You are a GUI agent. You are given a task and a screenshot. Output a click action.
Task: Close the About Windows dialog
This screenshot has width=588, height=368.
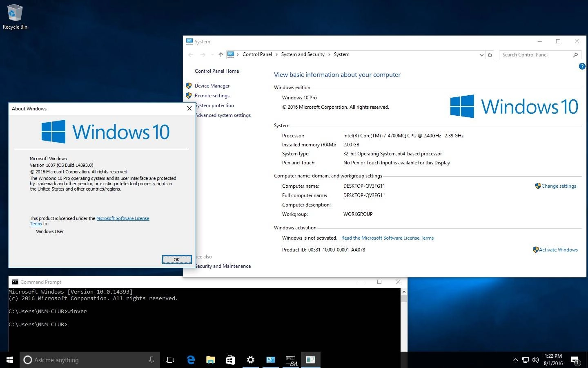click(x=189, y=108)
